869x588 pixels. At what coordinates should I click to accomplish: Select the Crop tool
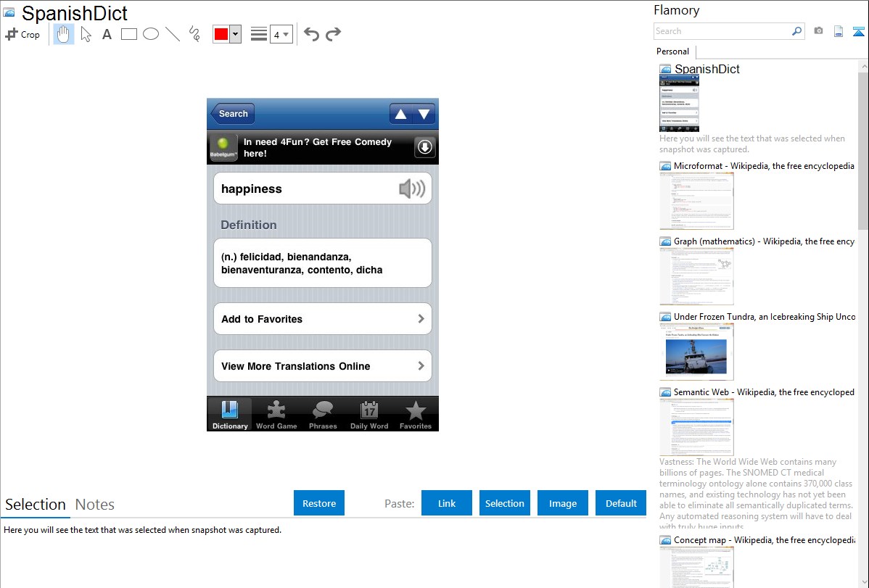click(x=22, y=34)
